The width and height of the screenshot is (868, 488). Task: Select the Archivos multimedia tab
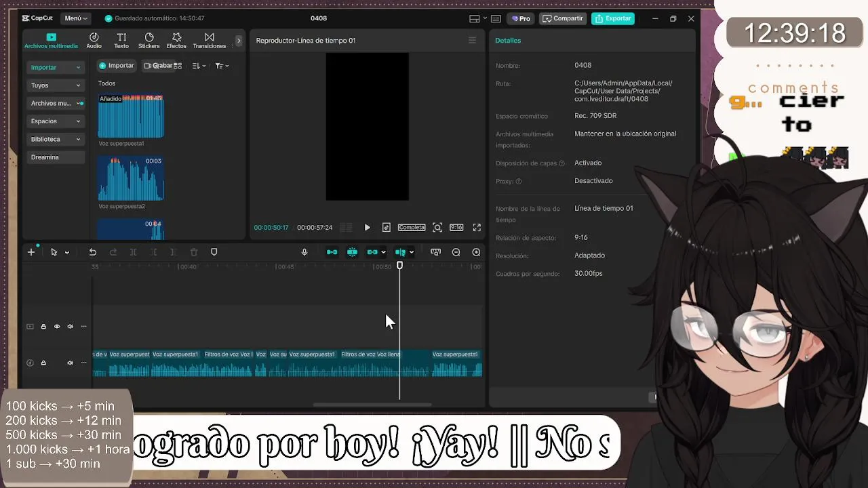point(51,41)
